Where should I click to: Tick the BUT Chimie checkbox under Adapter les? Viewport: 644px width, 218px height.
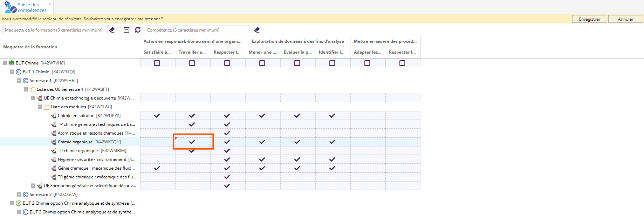point(367,63)
